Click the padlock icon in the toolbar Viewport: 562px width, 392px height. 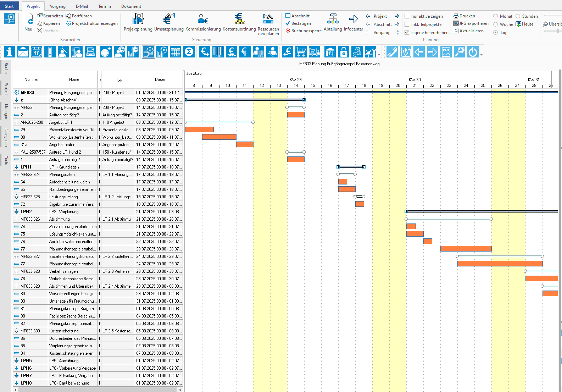(344, 52)
